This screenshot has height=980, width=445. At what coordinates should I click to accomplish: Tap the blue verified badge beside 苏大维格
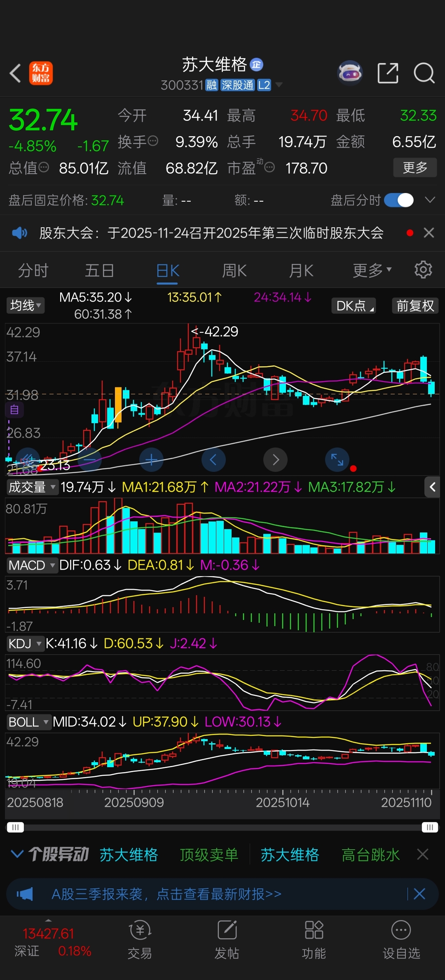click(257, 65)
